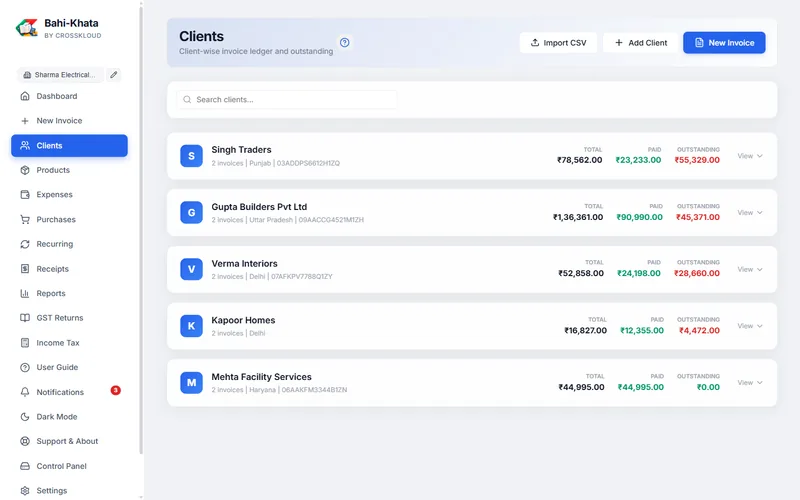This screenshot has width=800, height=500.
Task: Open the Reports section
Action: [69, 293]
